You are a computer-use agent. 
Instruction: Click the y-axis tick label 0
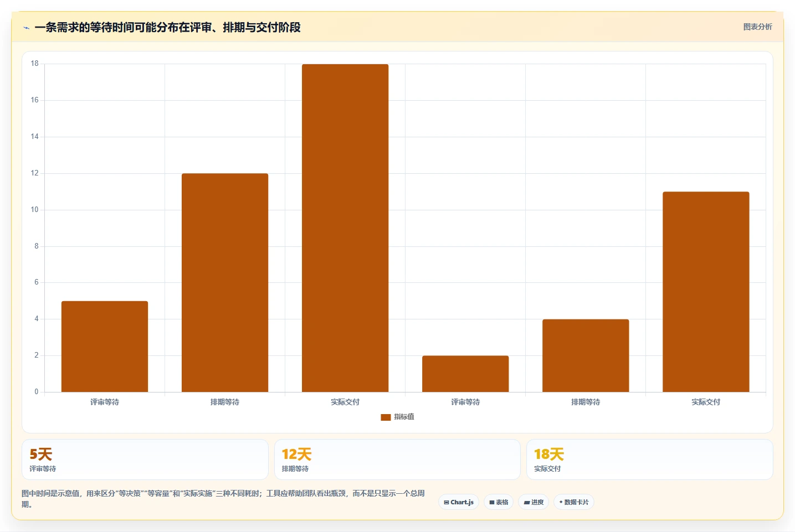click(x=37, y=392)
